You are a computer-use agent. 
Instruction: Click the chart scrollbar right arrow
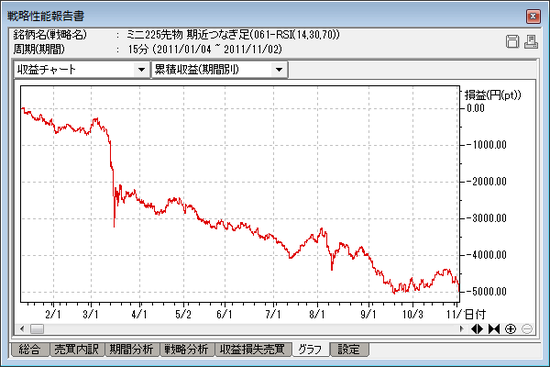point(462,329)
